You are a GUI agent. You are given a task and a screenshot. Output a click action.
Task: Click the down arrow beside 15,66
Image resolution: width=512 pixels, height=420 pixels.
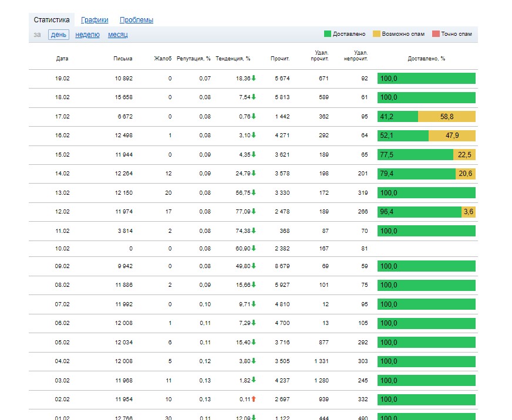point(254,285)
